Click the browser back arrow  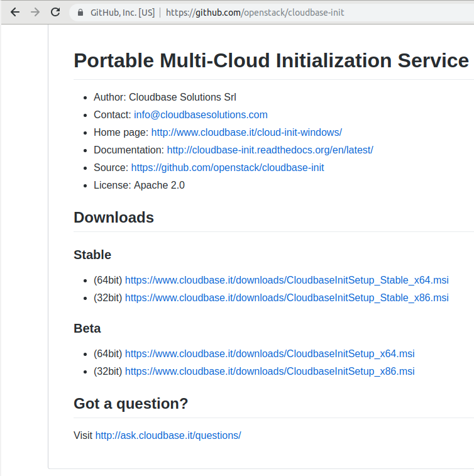point(15,12)
